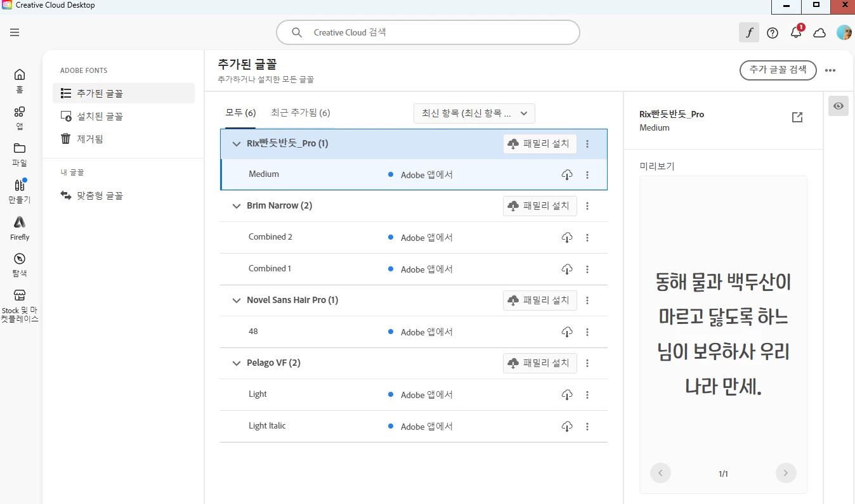Open more options for Rix빤듯반듯_Pro family
The height and width of the screenshot is (504, 855).
(587, 144)
